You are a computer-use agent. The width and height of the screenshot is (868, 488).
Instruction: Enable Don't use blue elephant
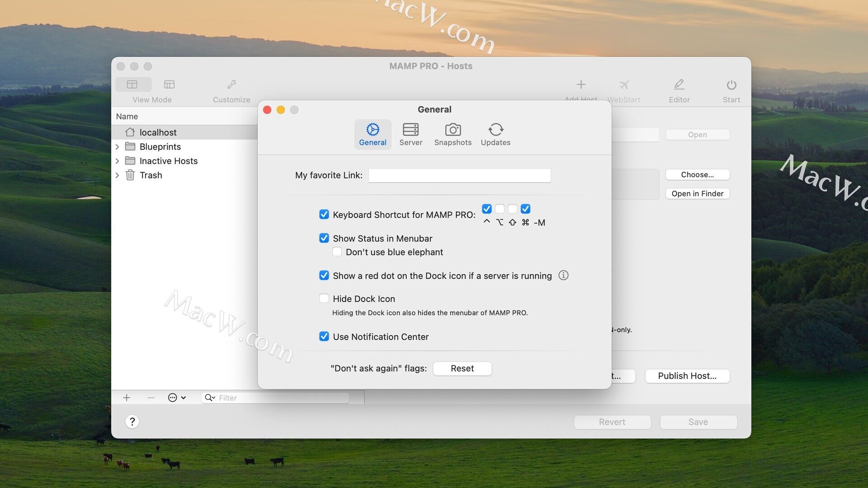point(337,252)
